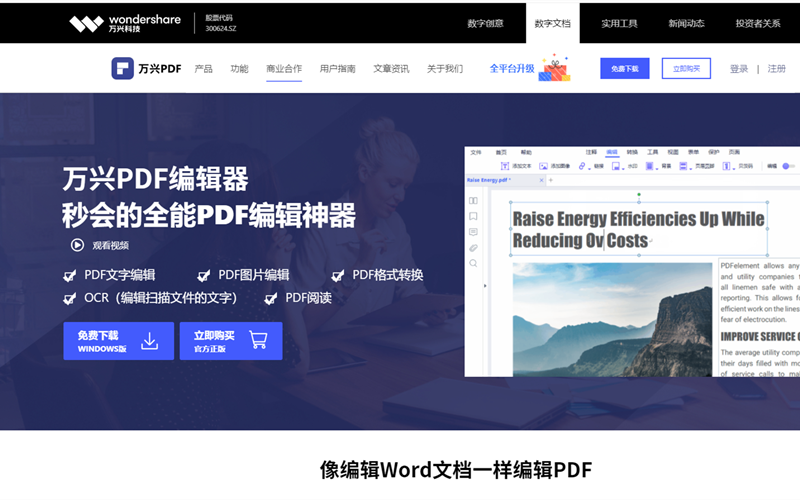Screen dimensions: 800x500
Task: Click the gift box promotion icon
Action: pyautogui.click(x=554, y=68)
